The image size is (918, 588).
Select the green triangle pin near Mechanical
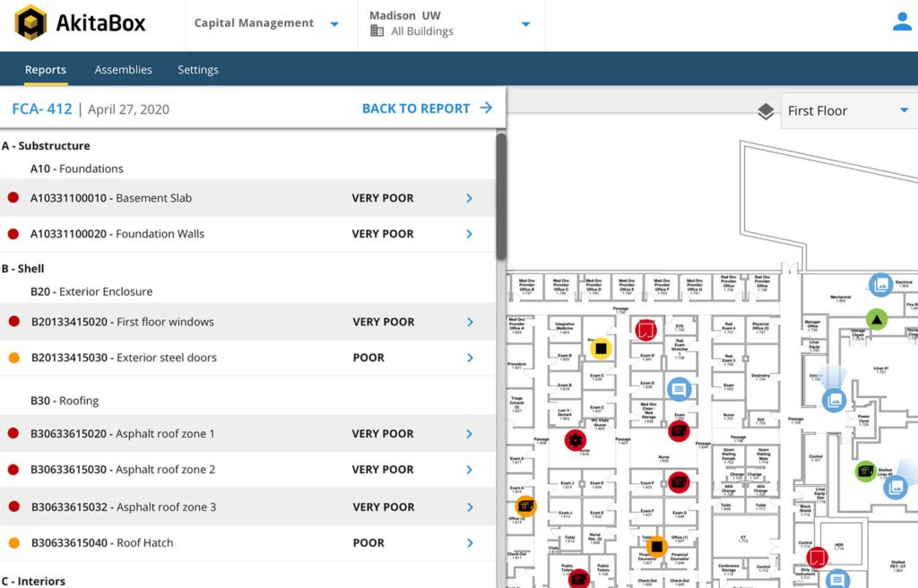click(x=876, y=318)
